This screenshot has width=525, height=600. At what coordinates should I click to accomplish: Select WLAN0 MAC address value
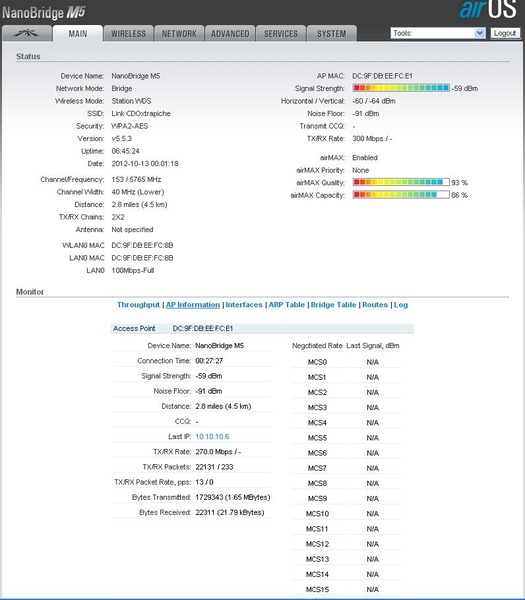point(142,245)
